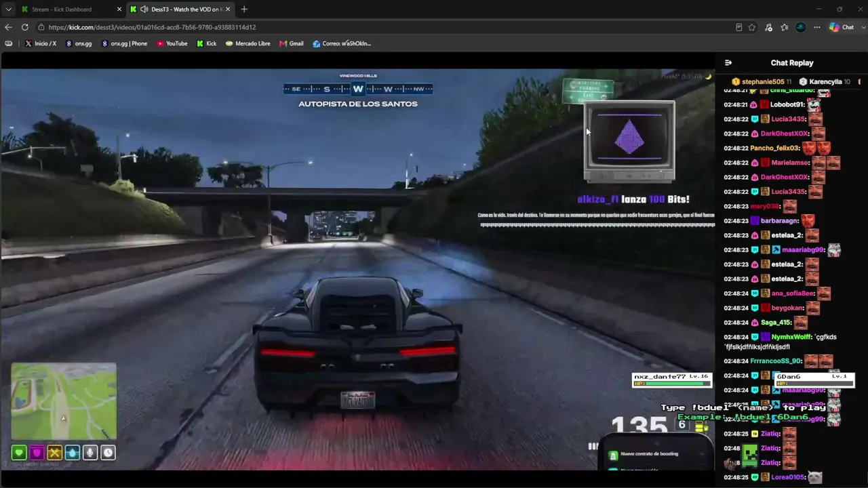
Task: Open a new browser tab
Action: [244, 9]
